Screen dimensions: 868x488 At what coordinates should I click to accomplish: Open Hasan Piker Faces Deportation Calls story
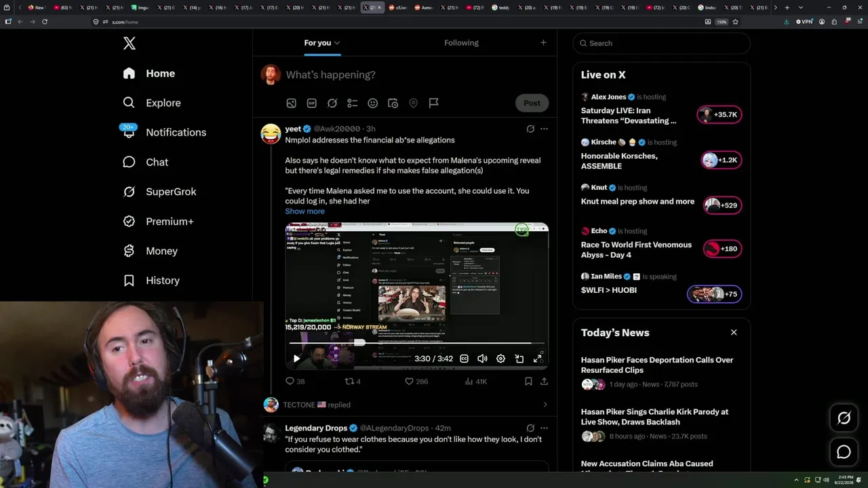[x=657, y=365]
